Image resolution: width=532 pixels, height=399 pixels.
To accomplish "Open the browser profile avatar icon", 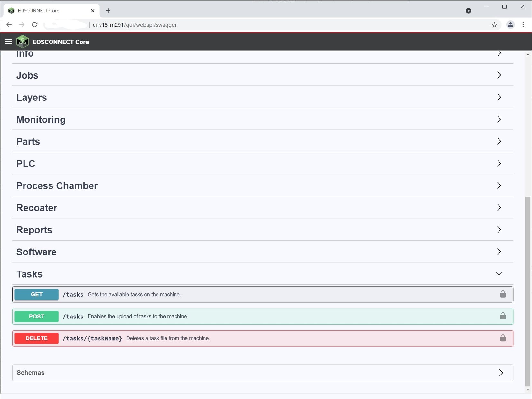I will point(510,25).
